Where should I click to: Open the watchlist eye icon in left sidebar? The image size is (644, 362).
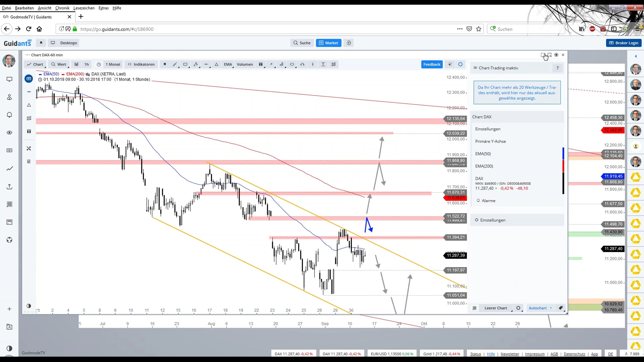(9, 133)
